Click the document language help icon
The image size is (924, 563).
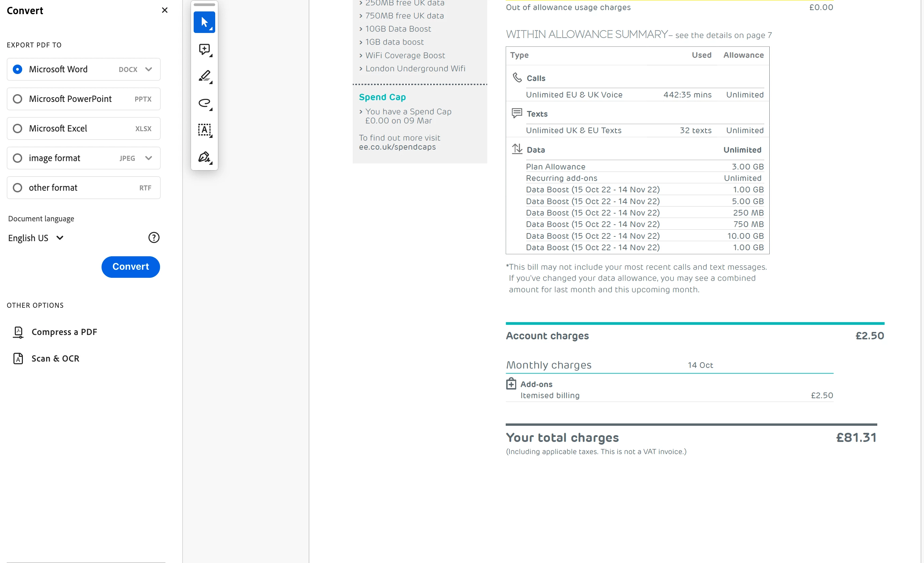(x=154, y=237)
